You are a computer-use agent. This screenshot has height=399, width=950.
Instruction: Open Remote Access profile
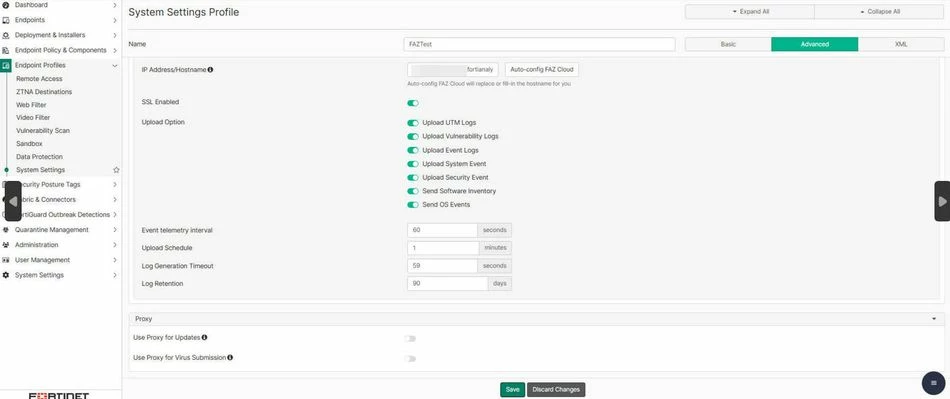39,79
